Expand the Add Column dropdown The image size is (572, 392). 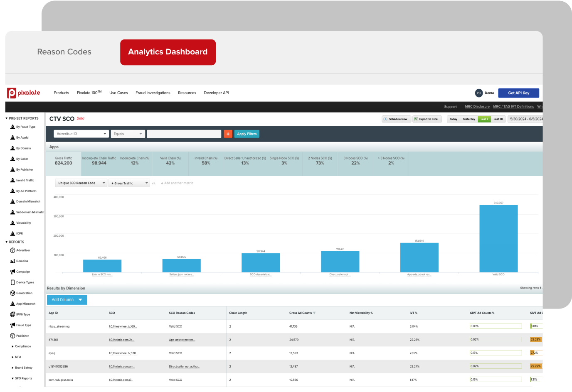[67, 299]
